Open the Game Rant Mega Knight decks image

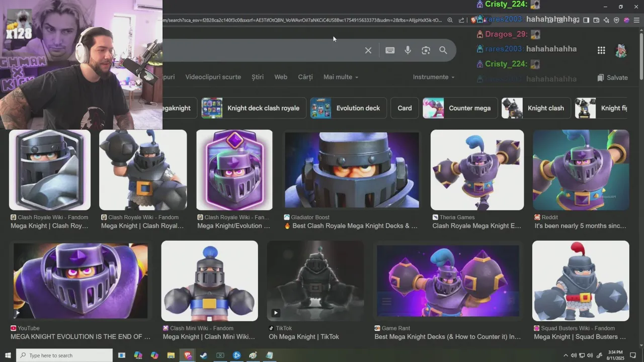point(448,281)
